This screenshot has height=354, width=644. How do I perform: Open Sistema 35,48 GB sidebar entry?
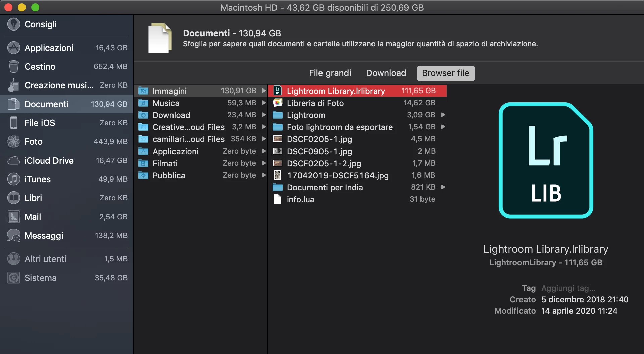pyautogui.click(x=67, y=278)
